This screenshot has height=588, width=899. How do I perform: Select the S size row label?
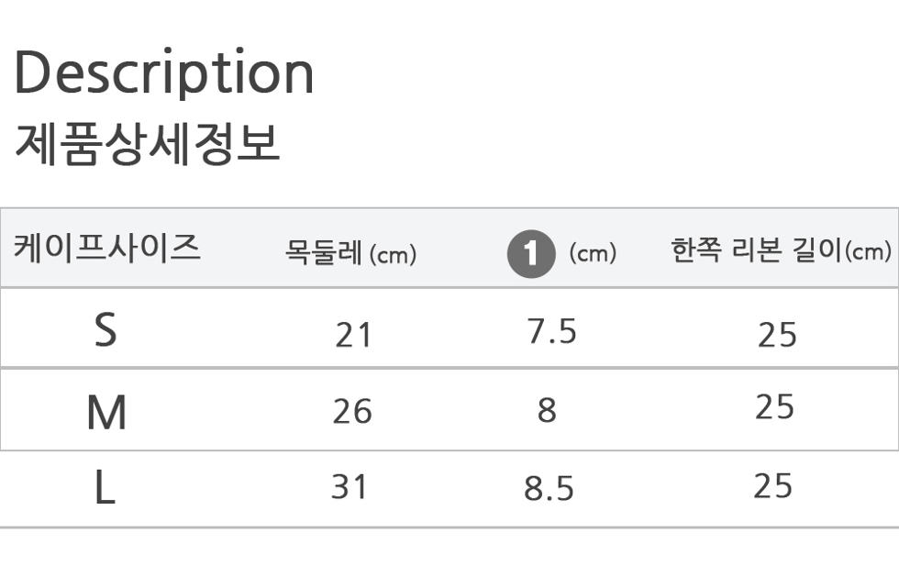(105, 329)
